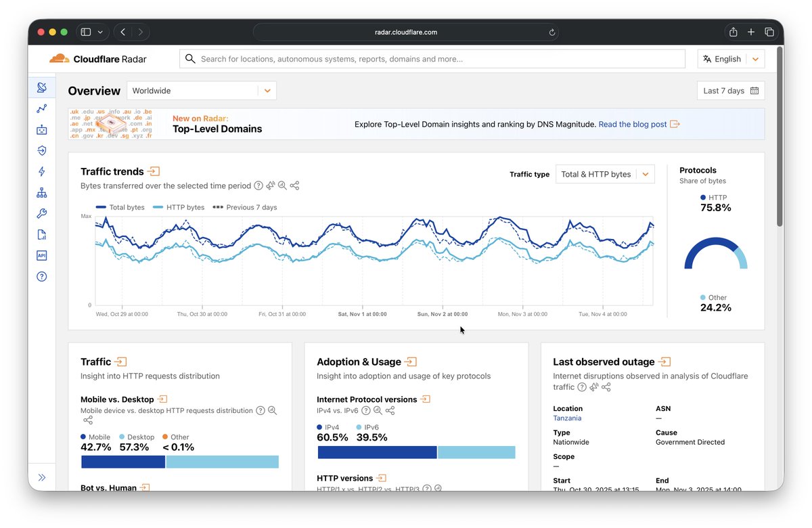This screenshot has height=528, width=812.
Task: Show help info for Traffic trends description
Action: click(x=257, y=185)
